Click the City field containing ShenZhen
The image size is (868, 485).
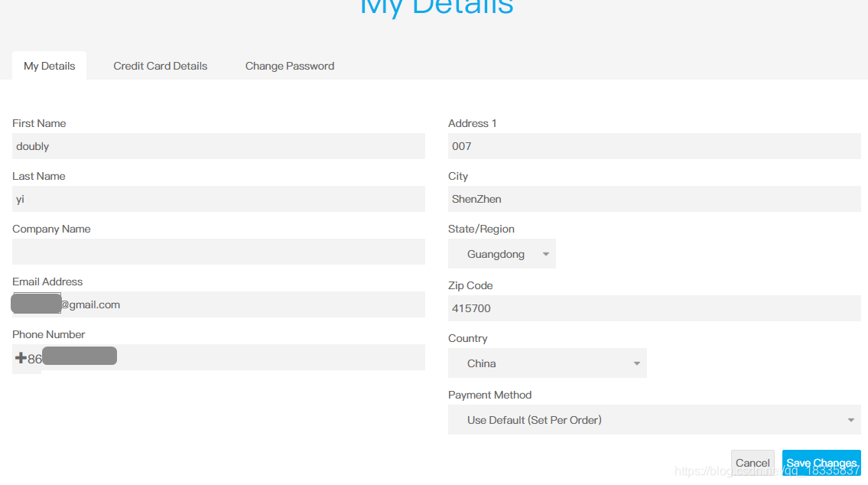click(x=655, y=199)
